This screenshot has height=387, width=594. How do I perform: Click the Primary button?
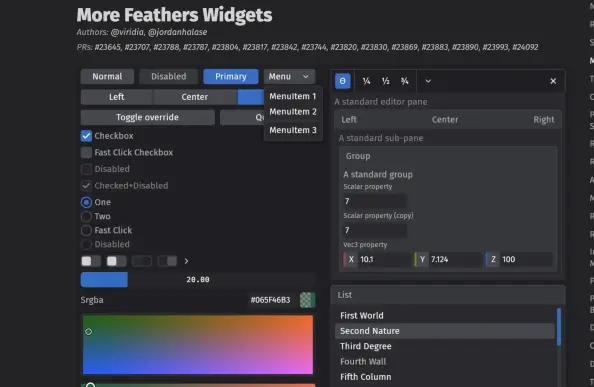231,76
